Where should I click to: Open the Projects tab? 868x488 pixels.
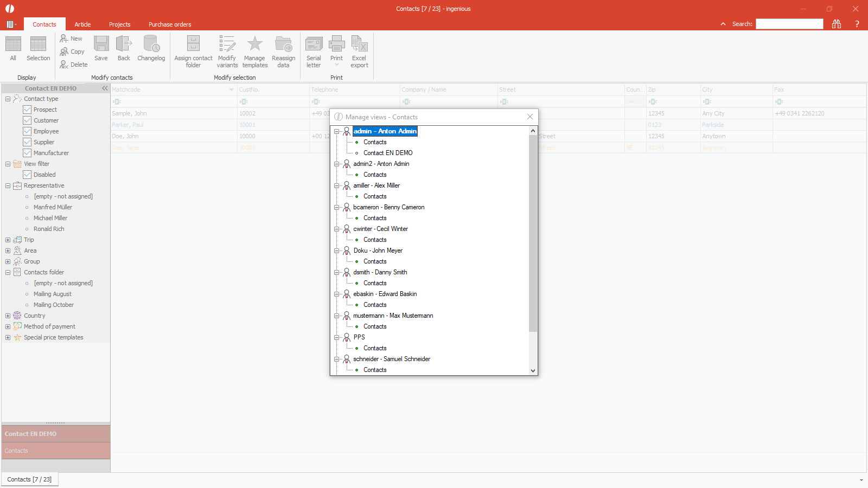119,24
